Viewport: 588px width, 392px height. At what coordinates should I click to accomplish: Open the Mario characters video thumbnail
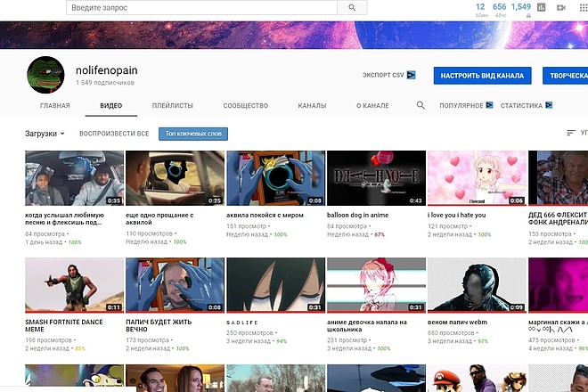pyautogui.click(x=477, y=378)
